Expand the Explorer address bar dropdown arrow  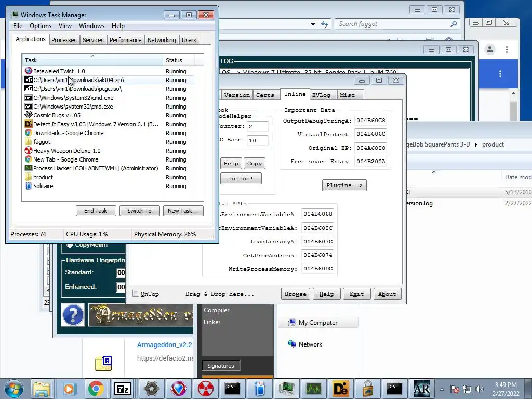[x=313, y=24]
